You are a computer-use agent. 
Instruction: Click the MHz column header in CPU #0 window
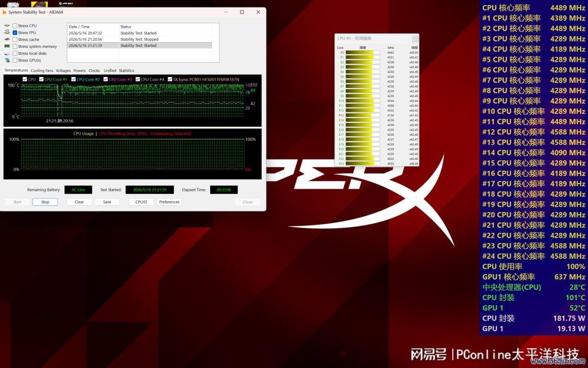[391, 47]
